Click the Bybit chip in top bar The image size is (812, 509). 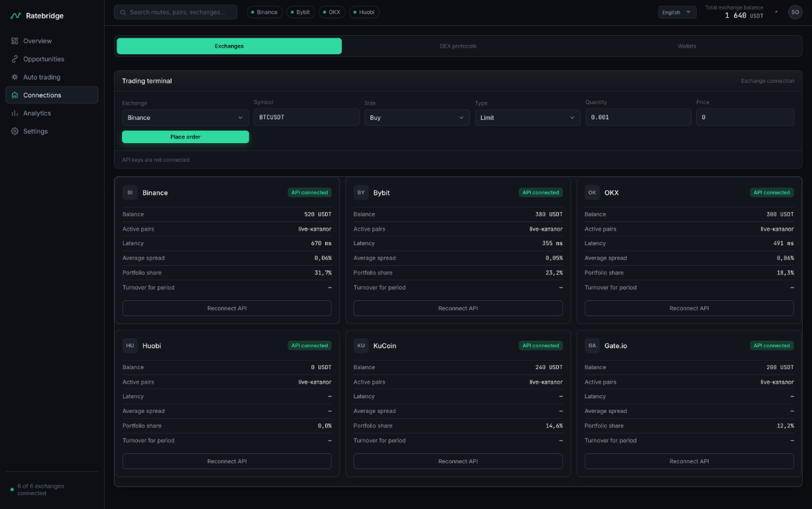(300, 12)
